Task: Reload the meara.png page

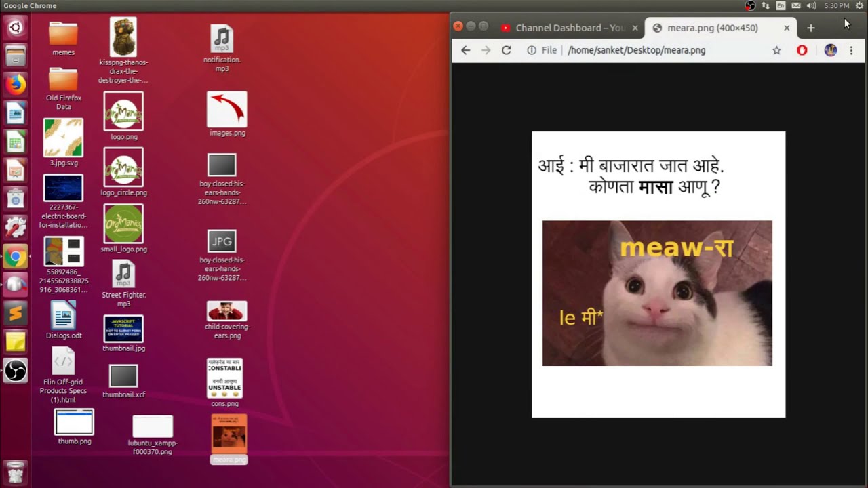Action: (506, 50)
